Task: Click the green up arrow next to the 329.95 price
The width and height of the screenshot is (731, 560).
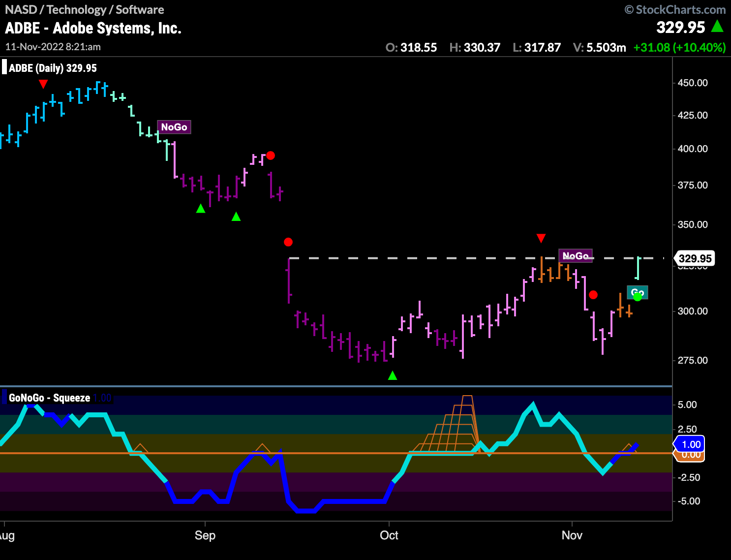Action: 718,26
